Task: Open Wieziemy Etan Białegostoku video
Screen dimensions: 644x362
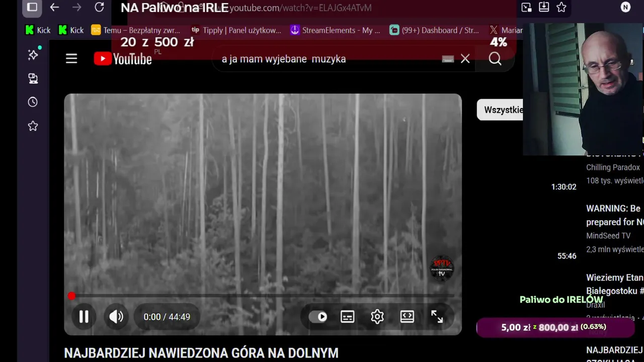Action: (x=614, y=284)
